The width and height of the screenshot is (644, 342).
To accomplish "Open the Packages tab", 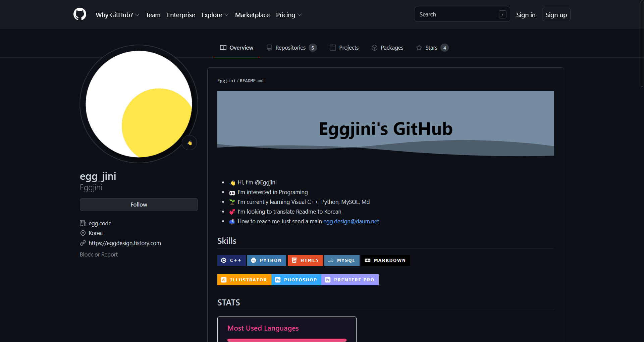I will (387, 48).
